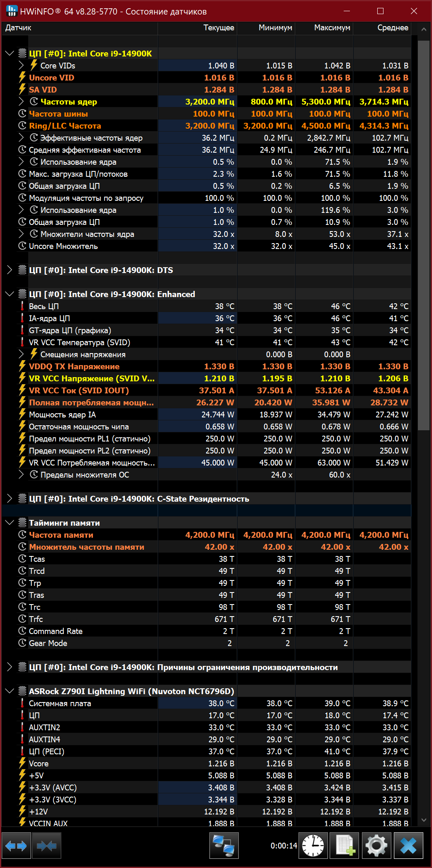
Task: Click the blue expand-columns arrows button
Action: 17,846
